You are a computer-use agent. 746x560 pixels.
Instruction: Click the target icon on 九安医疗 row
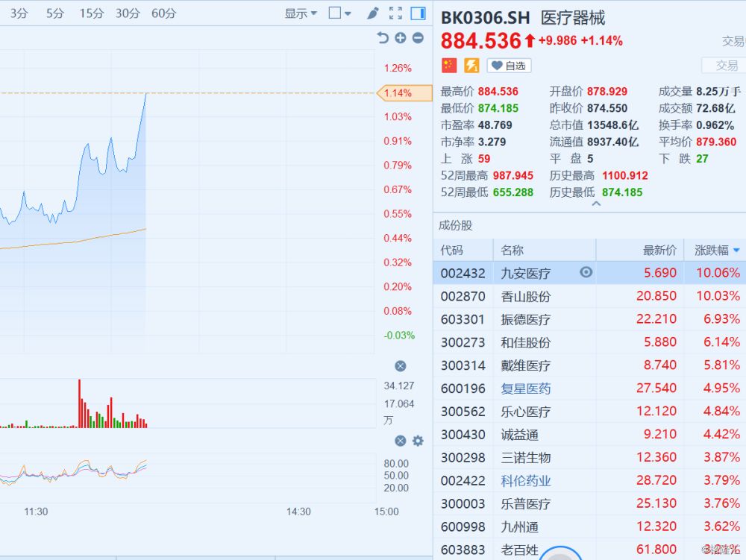[586, 272]
